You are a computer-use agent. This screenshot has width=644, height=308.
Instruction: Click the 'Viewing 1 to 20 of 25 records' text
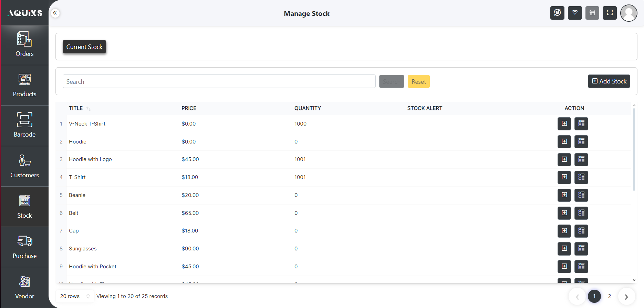pos(132,296)
